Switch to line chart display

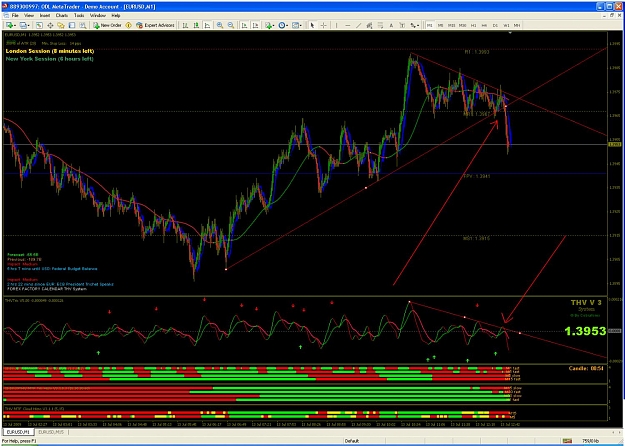click(x=207, y=25)
